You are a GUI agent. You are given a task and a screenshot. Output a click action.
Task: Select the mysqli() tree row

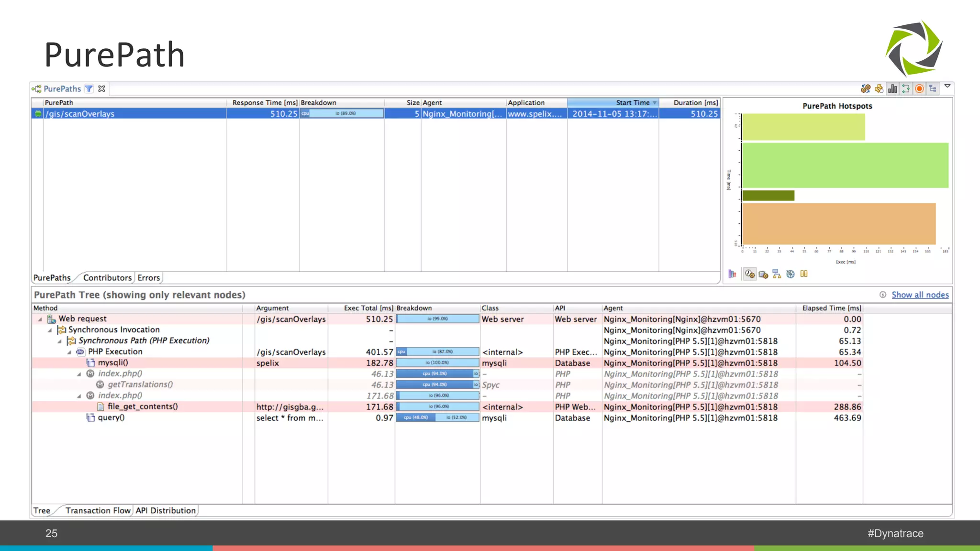[x=447, y=363]
